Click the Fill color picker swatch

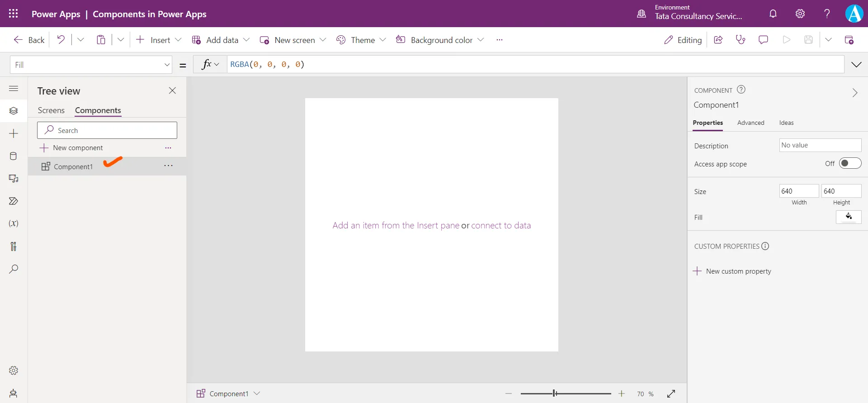[x=849, y=217]
